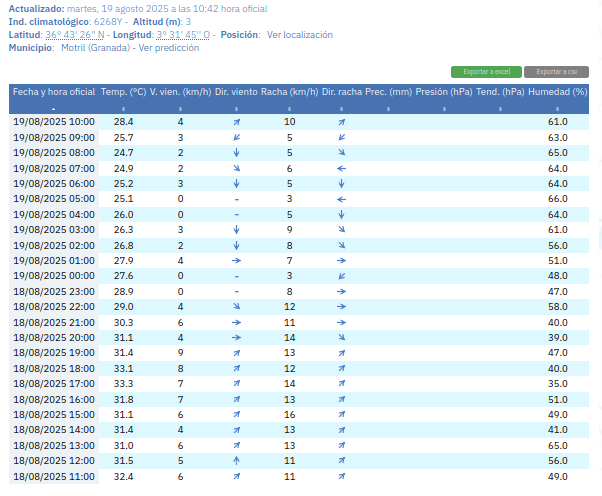Click the Exportar a csv button
Image resolution: width=602 pixels, height=496 pixels.
(556, 72)
